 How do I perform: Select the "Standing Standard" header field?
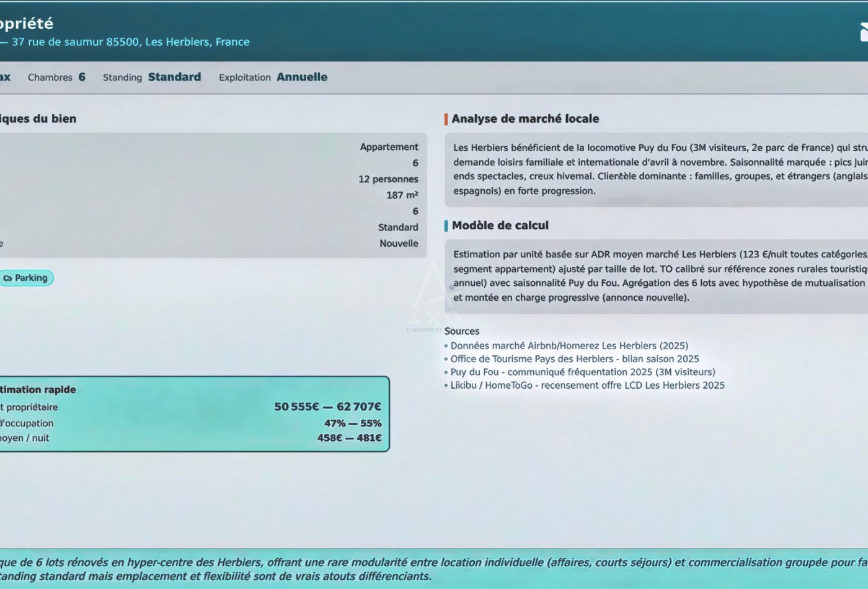pos(152,77)
